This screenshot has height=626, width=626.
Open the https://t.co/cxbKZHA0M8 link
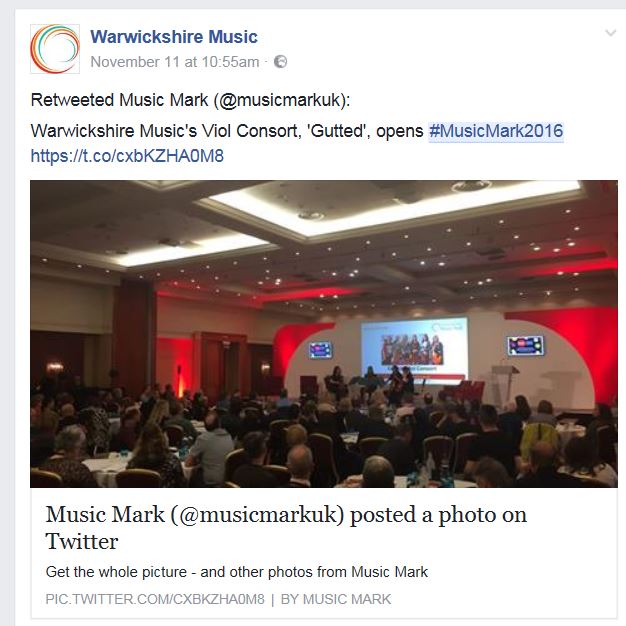coord(127,156)
